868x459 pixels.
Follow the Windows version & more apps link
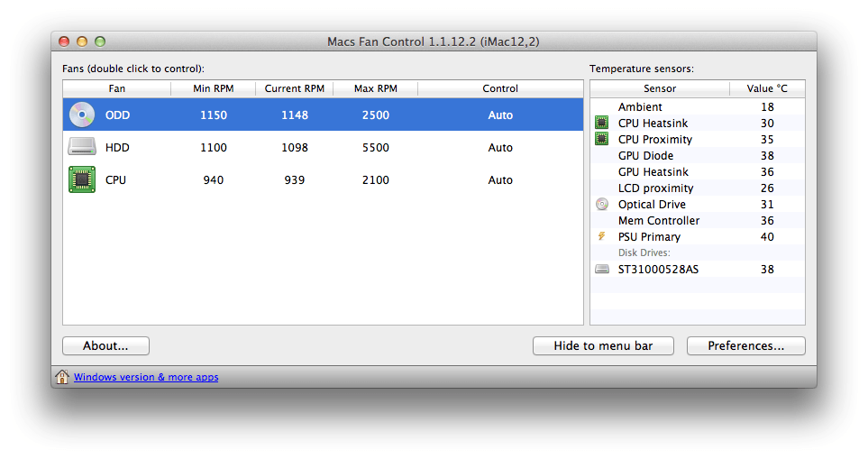146,377
